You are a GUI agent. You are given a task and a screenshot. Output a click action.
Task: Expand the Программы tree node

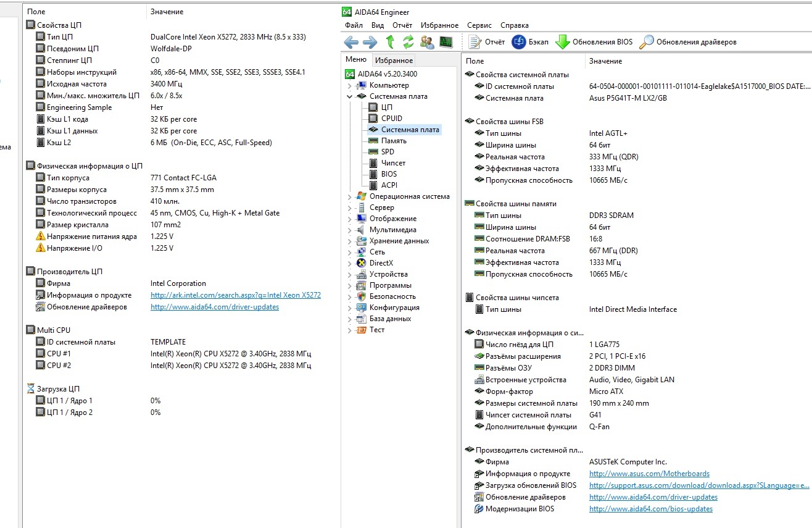pyautogui.click(x=350, y=285)
